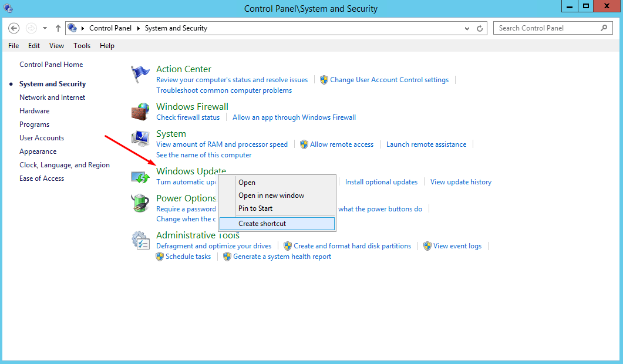Image resolution: width=623 pixels, height=364 pixels.
Task: Select User Accounts in sidebar
Action: (42, 138)
